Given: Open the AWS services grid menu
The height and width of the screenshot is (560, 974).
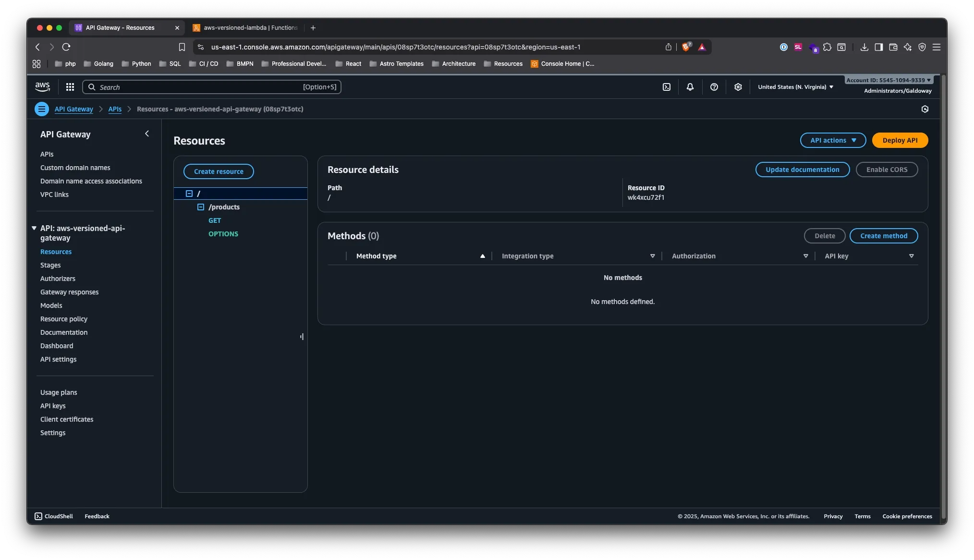Looking at the screenshot, I should point(70,87).
